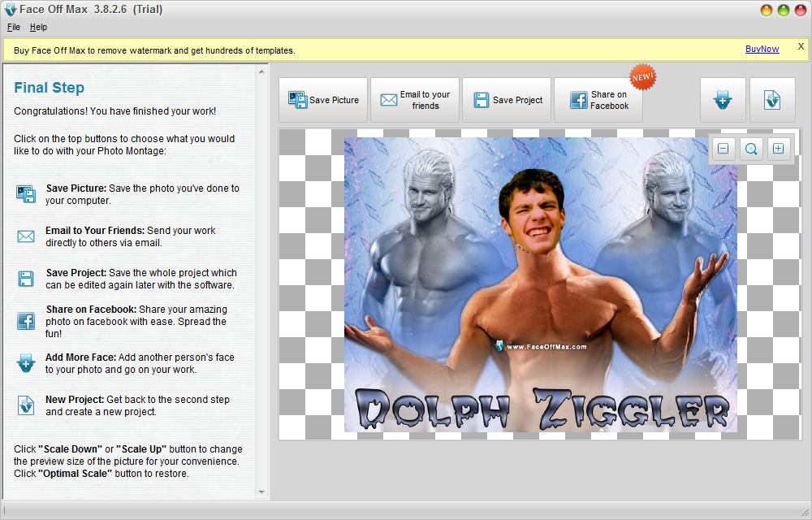
Task: Click the Optimal Scale magnifier icon
Action: tap(751, 149)
